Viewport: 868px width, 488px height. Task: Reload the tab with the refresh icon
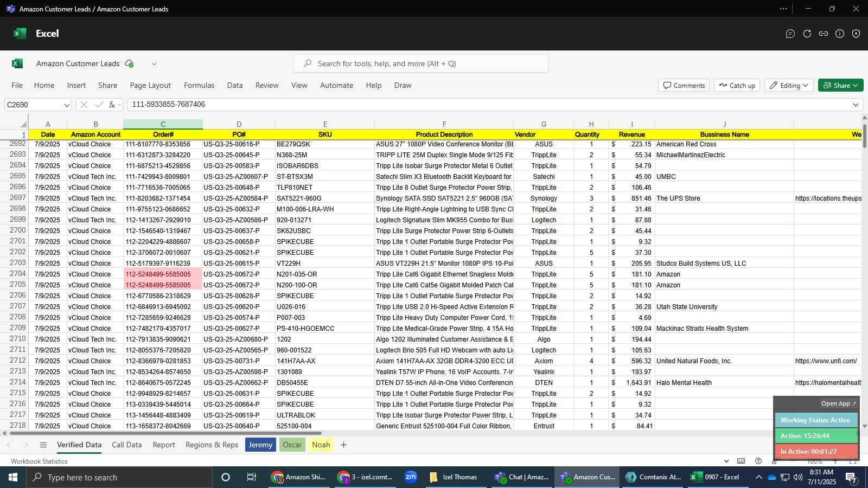[807, 34]
